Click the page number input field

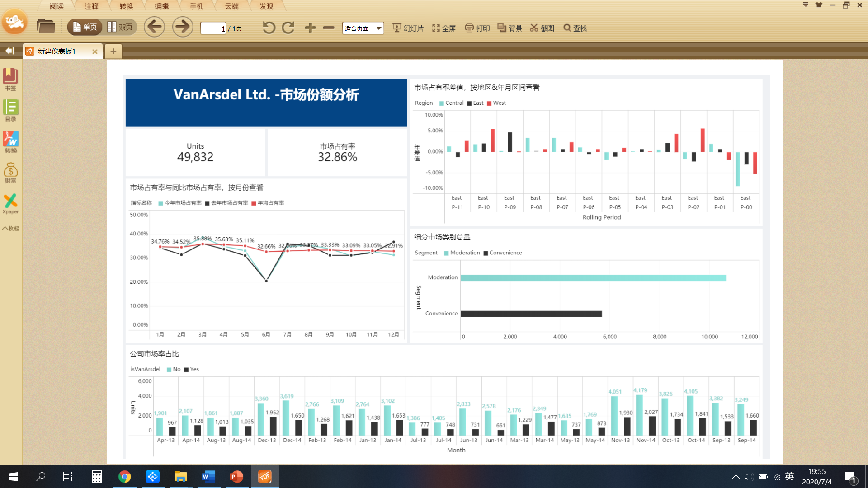tap(213, 28)
